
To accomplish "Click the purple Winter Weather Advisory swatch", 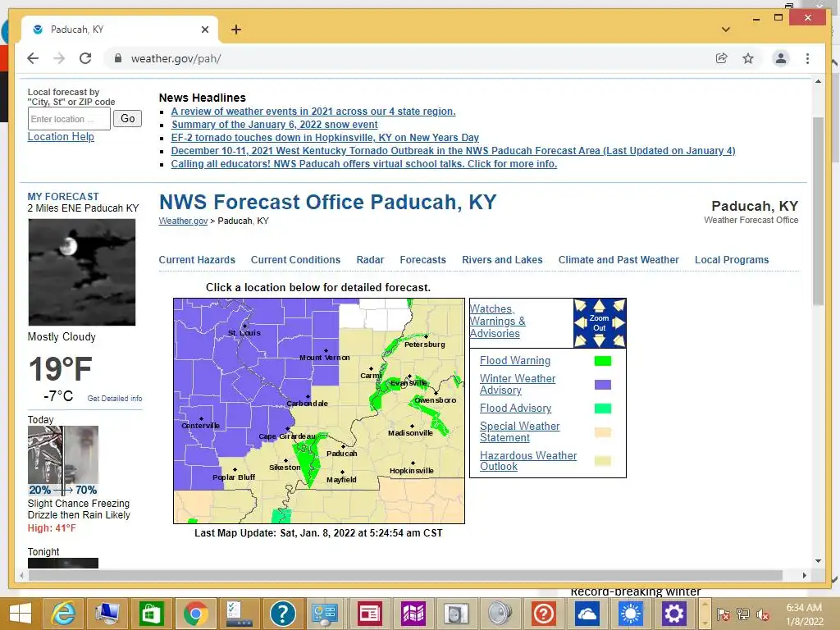I will (x=603, y=385).
